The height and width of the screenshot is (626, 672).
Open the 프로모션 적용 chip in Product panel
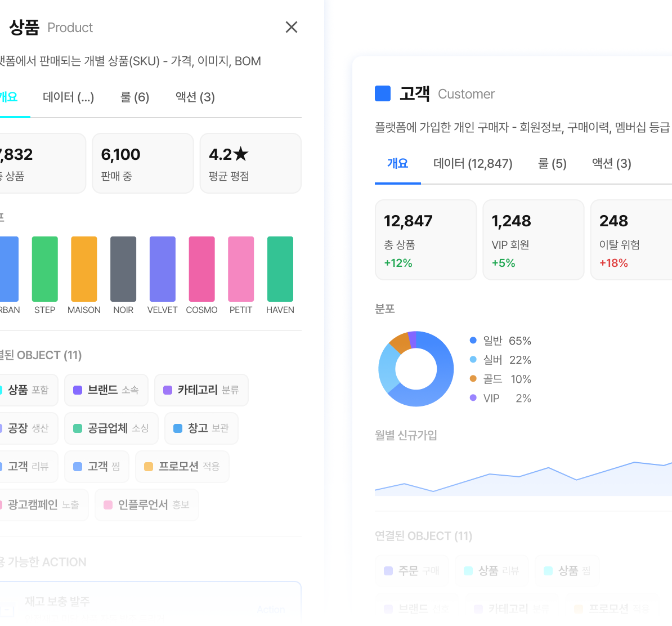click(182, 467)
